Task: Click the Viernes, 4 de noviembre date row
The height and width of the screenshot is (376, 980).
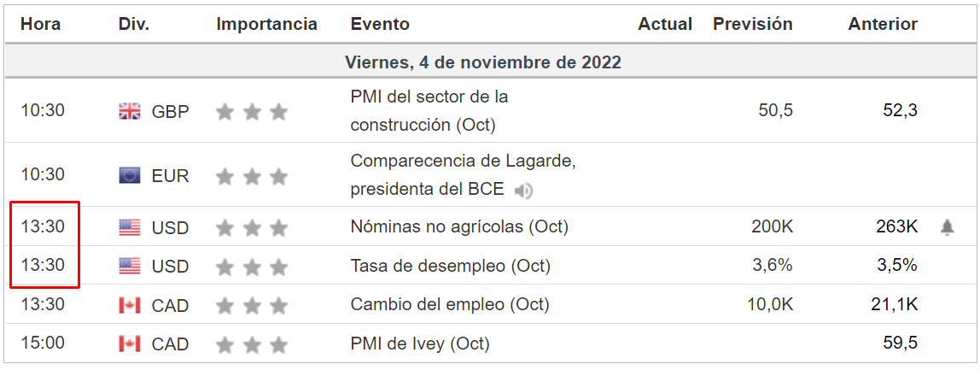Action: tap(482, 63)
